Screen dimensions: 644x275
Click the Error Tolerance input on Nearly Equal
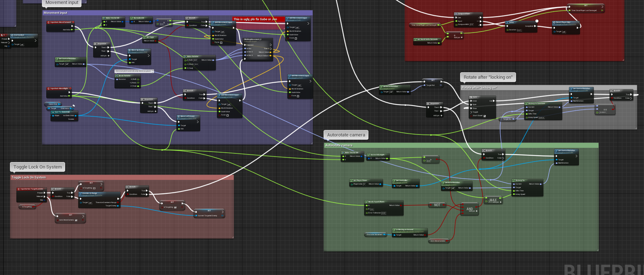point(383,213)
